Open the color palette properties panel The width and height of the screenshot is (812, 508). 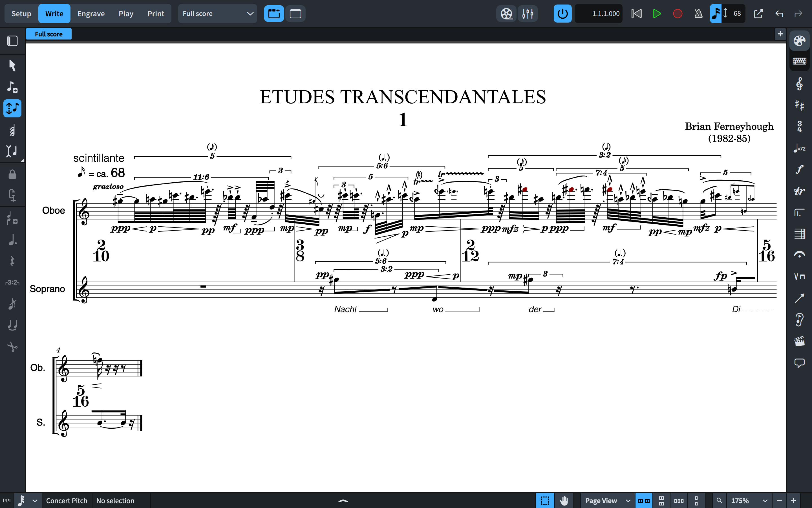point(800,41)
